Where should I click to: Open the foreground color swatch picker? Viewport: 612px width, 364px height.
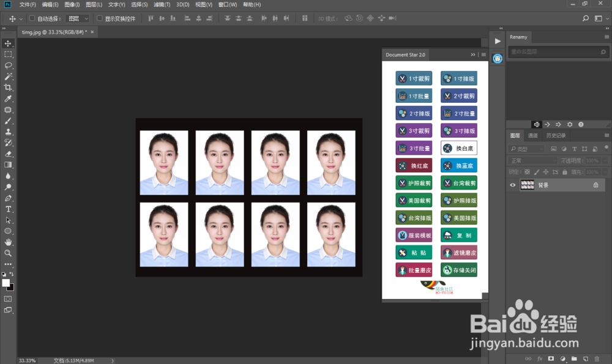click(x=6, y=281)
